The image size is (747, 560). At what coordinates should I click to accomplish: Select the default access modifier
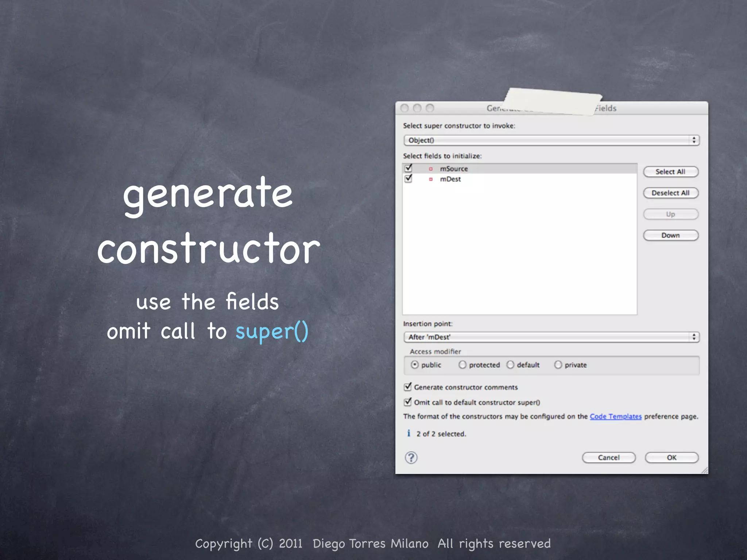[510, 365]
